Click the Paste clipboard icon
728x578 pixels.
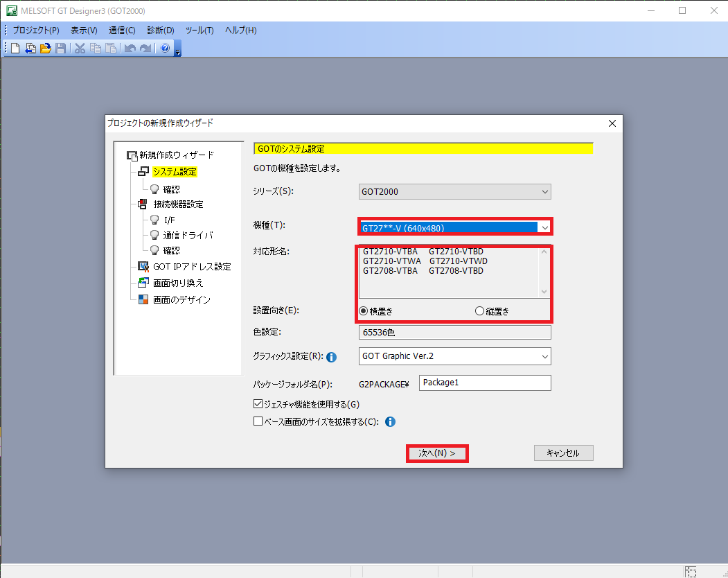click(x=111, y=49)
